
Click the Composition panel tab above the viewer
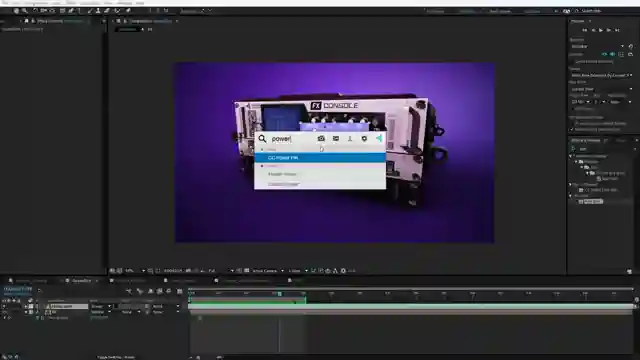coord(151,21)
